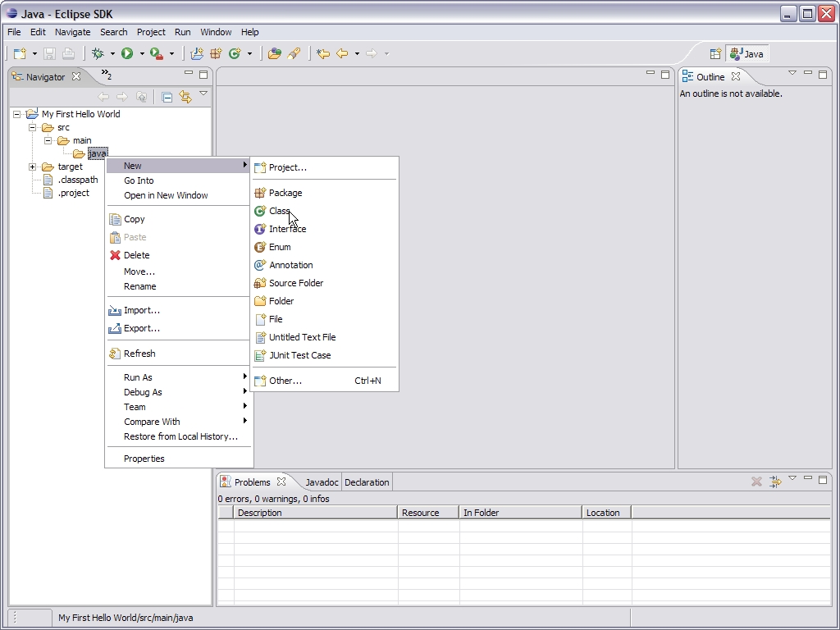Open the Debug dropdown arrow

[112, 53]
